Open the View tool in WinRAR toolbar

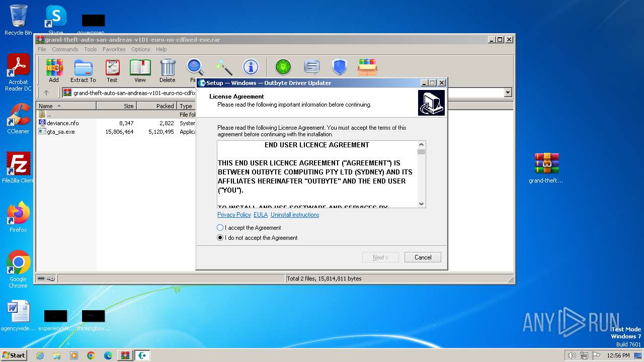click(140, 70)
